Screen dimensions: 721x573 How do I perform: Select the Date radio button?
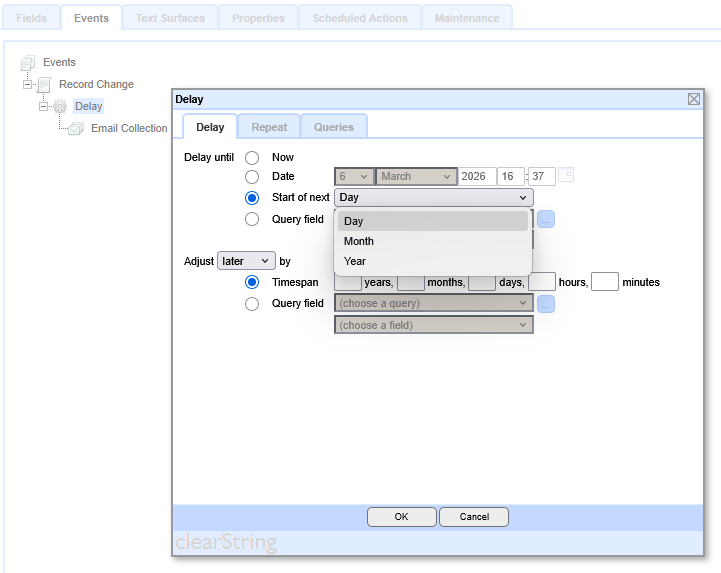(252, 177)
